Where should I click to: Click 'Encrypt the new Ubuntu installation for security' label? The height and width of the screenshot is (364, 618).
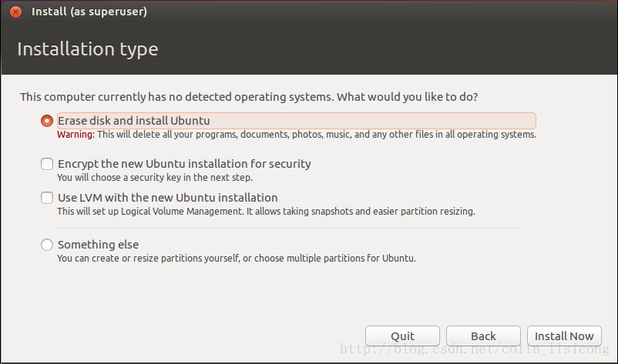(184, 164)
